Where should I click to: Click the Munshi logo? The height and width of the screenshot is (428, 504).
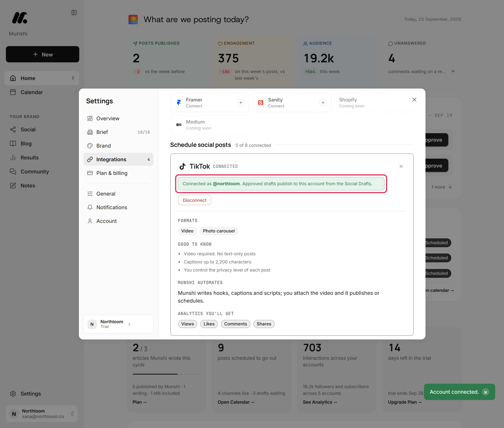(20, 18)
